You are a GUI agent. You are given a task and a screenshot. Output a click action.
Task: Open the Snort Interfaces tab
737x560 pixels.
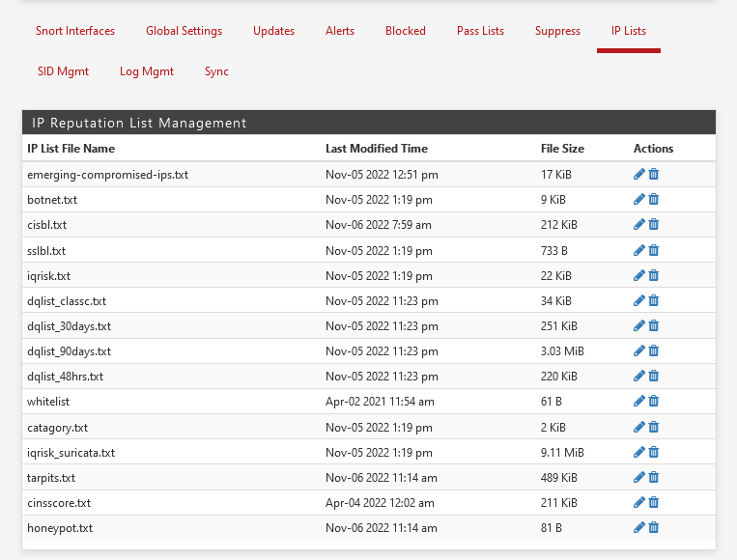click(x=75, y=31)
